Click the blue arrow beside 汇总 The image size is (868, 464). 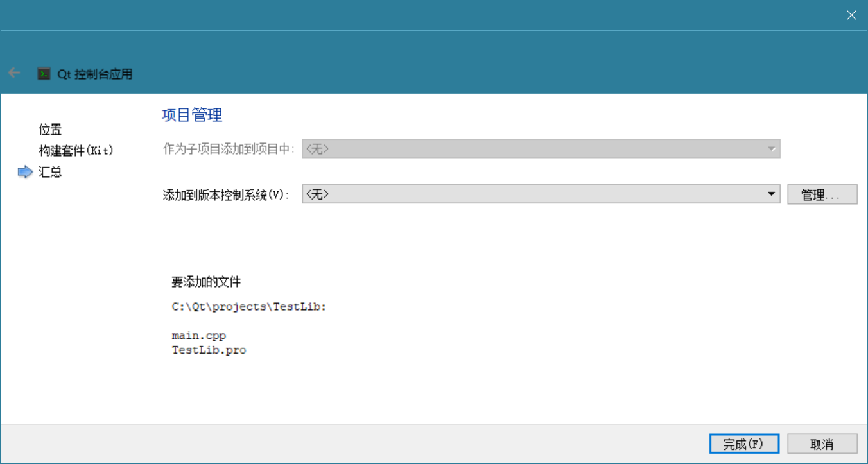(25, 172)
